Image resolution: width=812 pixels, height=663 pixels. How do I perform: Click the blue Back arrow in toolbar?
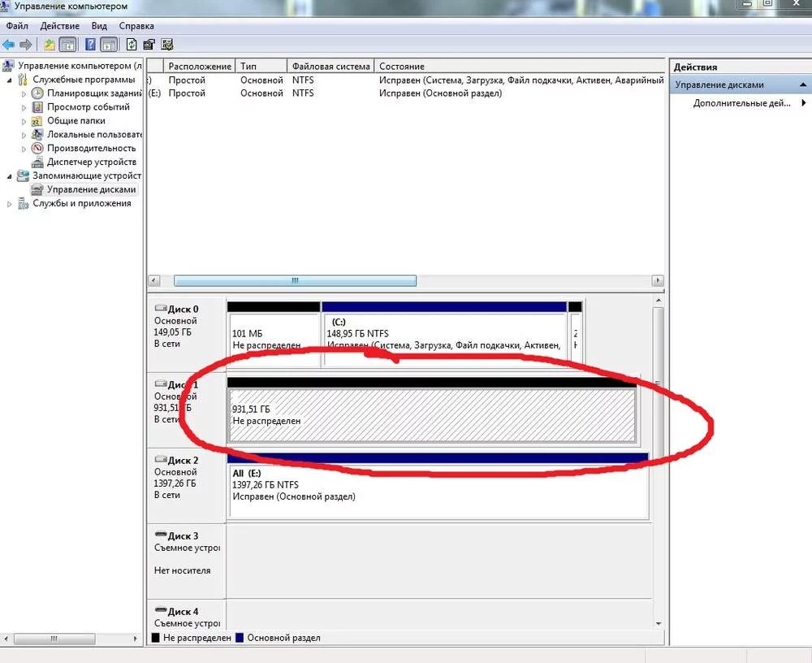[x=8, y=45]
